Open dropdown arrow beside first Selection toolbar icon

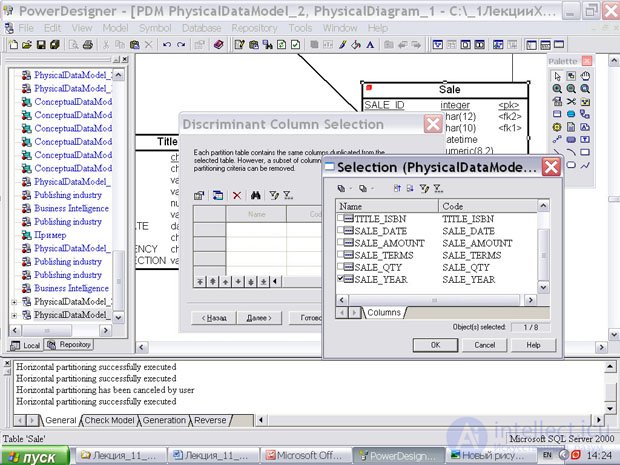pyautogui.click(x=351, y=189)
